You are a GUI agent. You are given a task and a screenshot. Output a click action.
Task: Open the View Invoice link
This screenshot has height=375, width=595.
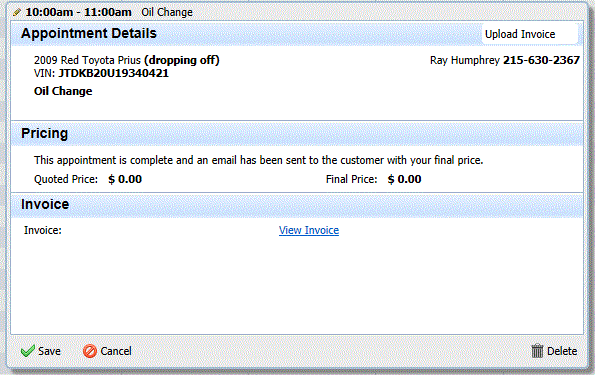[x=309, y=230]
